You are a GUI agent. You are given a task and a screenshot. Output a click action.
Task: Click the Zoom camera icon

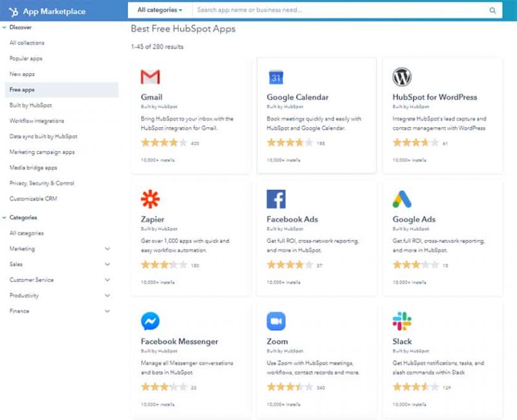276,321
